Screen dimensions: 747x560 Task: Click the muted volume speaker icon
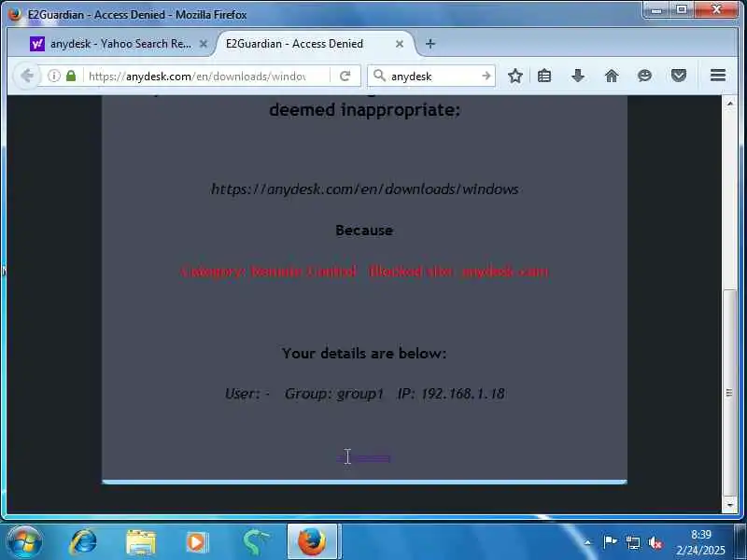coord(655,542)
